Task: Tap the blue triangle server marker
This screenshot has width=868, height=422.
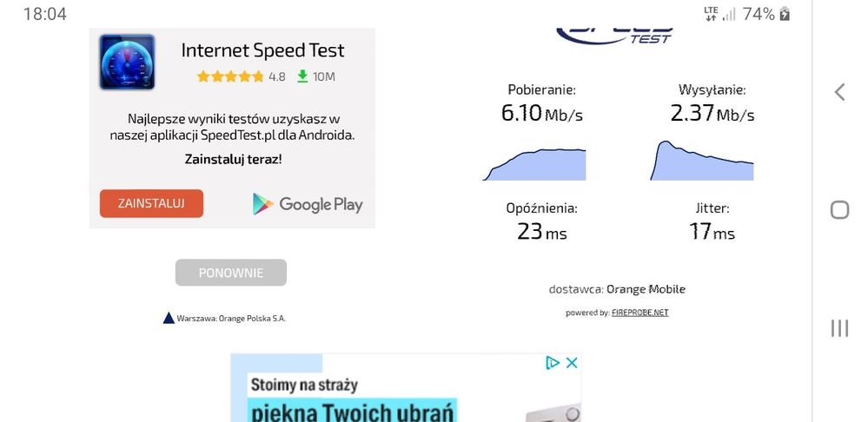Action: click(x=169, y=318)
